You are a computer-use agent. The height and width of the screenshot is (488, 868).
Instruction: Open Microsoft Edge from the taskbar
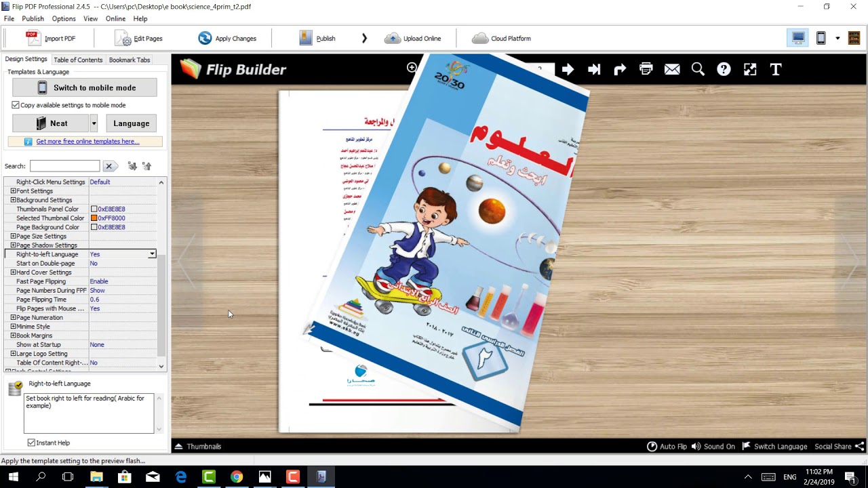180,477
